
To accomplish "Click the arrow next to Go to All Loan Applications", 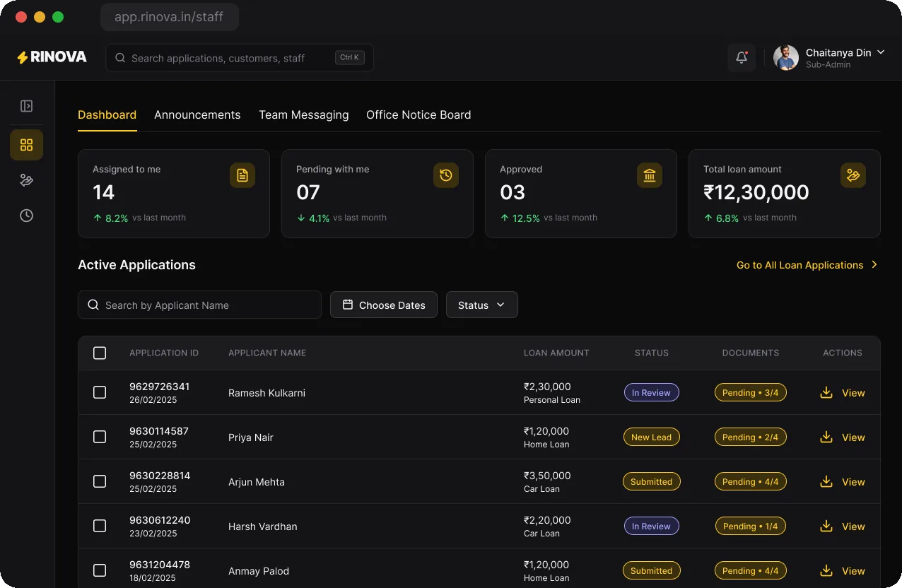I will point(874,264).
